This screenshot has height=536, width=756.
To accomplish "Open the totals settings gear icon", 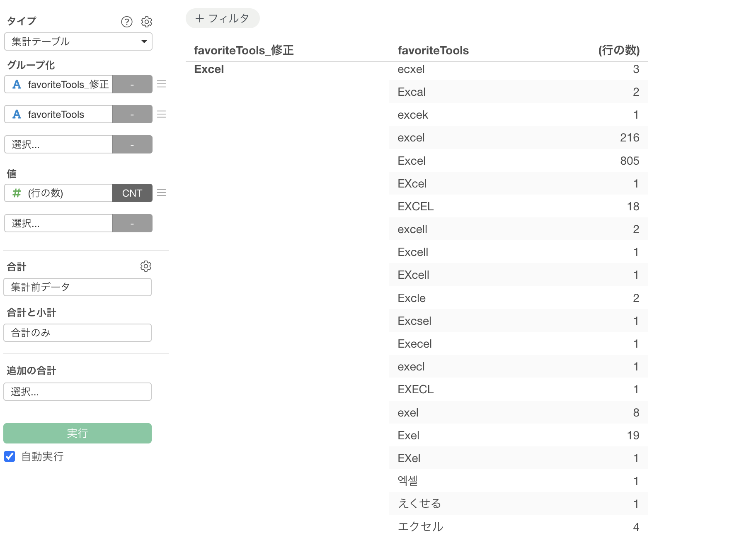I will click(146, 266).
